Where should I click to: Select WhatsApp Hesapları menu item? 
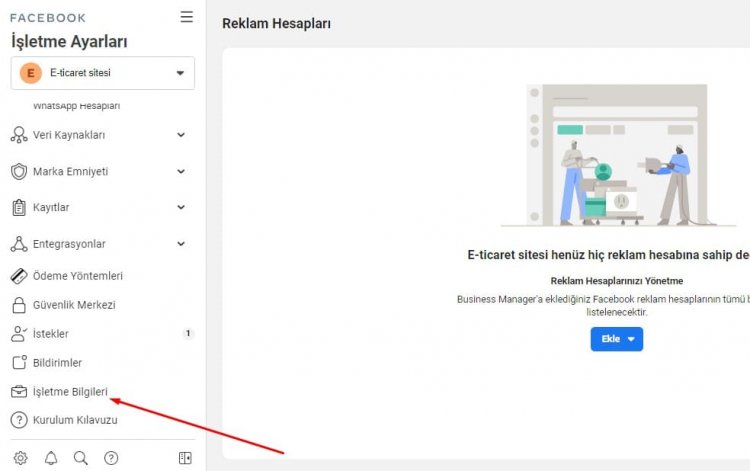(77, 105)
